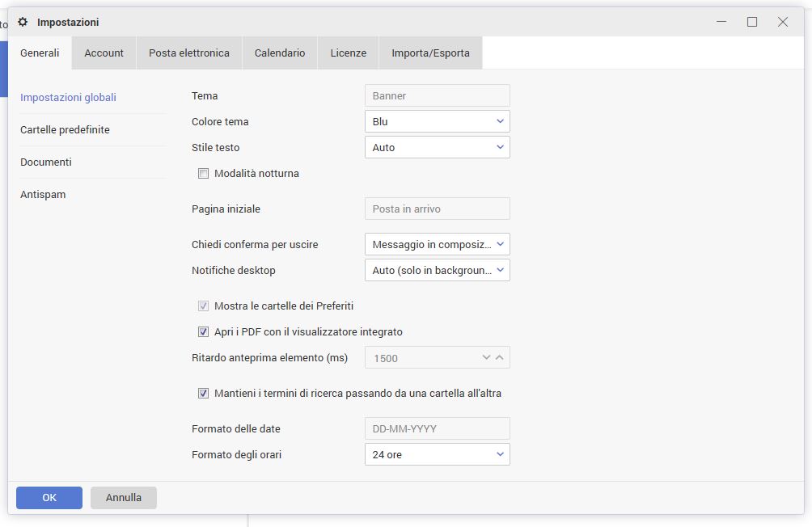The image size is (812, 527).
Task: Go to the Importa/Esporta tab
Action: tap(430, 53)
